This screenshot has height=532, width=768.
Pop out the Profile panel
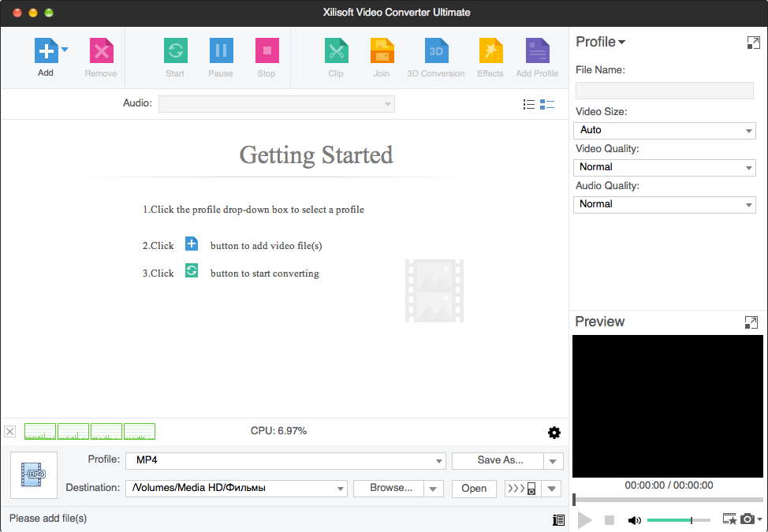[x=753, y=43]
